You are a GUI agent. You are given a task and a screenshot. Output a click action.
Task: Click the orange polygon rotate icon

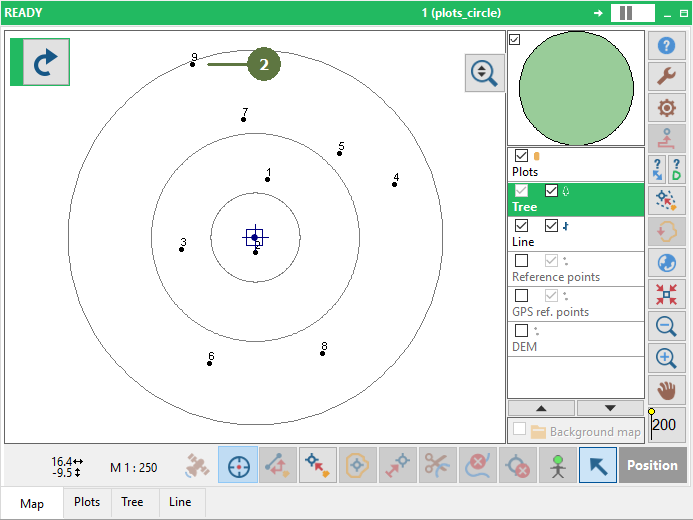666,231
